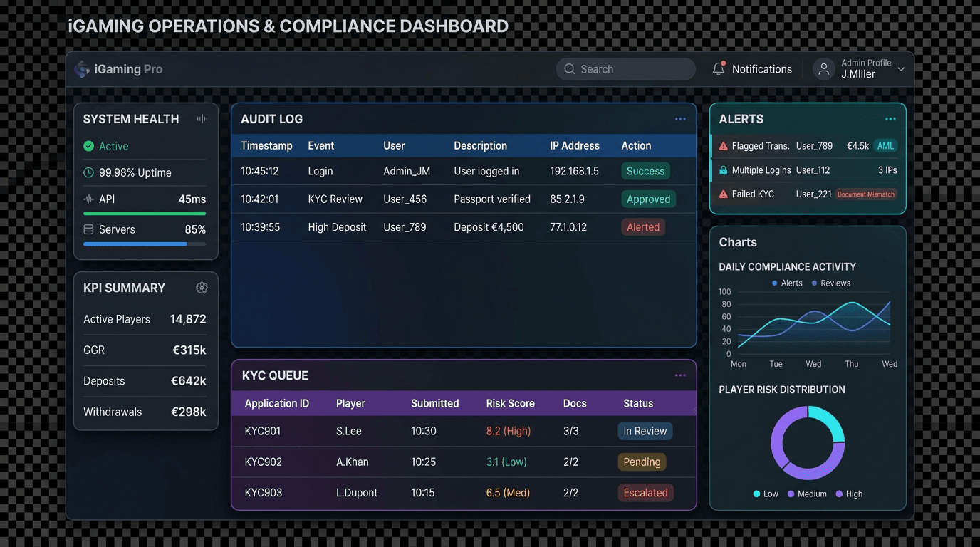Click the System Health stats icon

[x=202, y=118]
